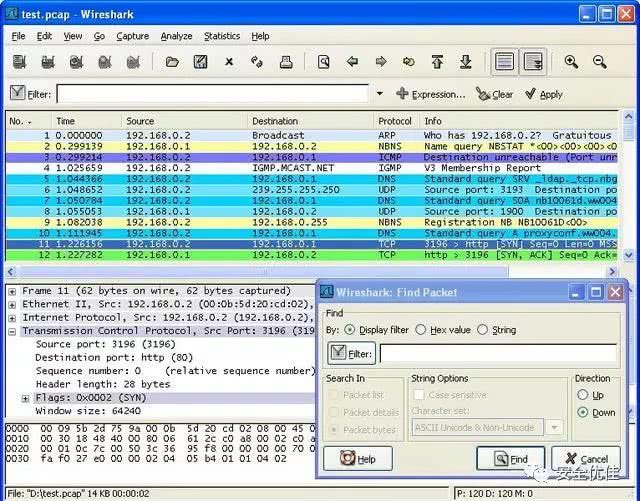The width and height of the screenshot is (640, 501).
Task: Select String radio button in Find Packet
Action: tap(482, 330)
